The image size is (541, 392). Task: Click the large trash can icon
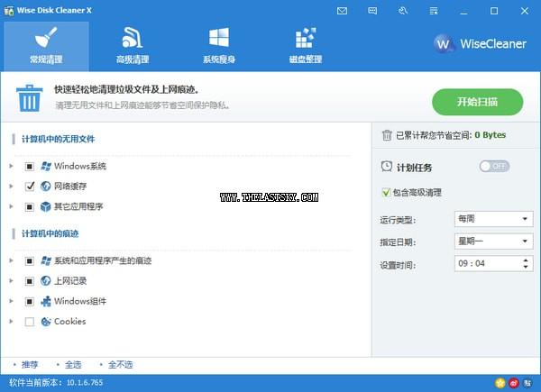coord(30,98)
